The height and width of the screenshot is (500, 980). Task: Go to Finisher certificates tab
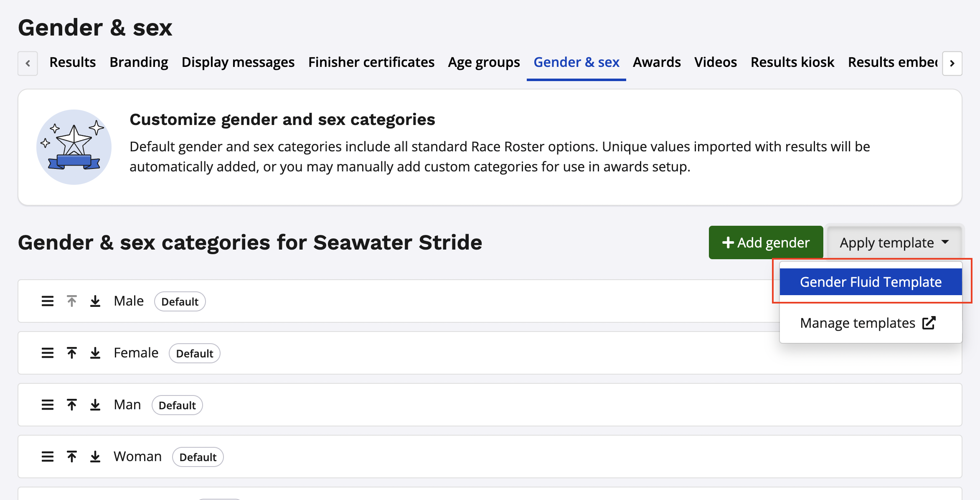(x=371, y=62)
